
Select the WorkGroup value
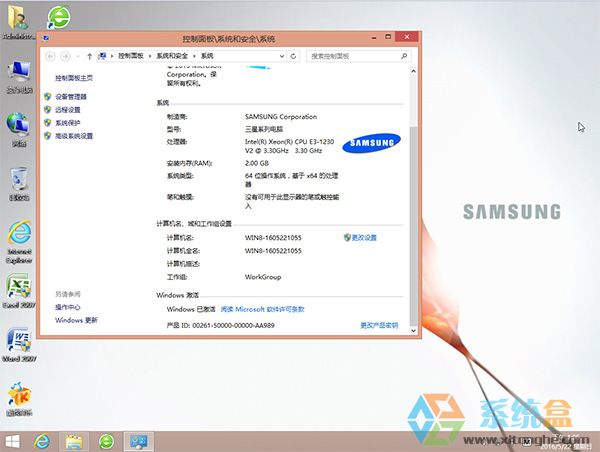click(x=263, y=277)
